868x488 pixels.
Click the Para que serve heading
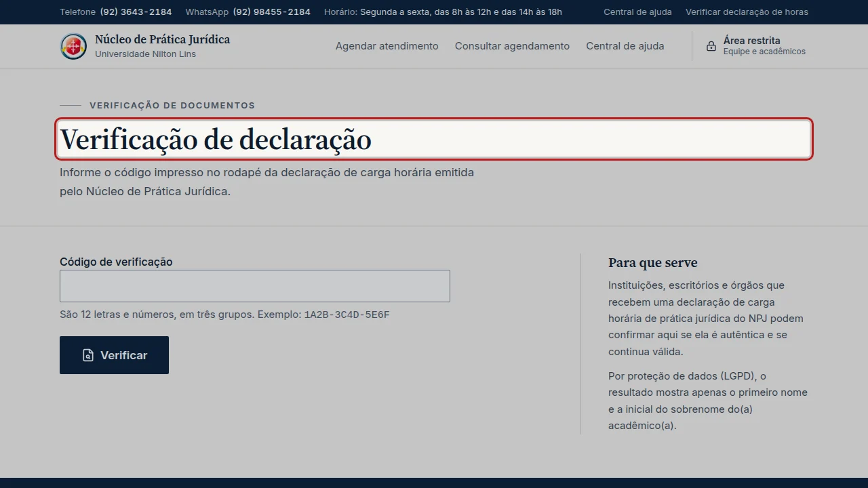point(652,263)
